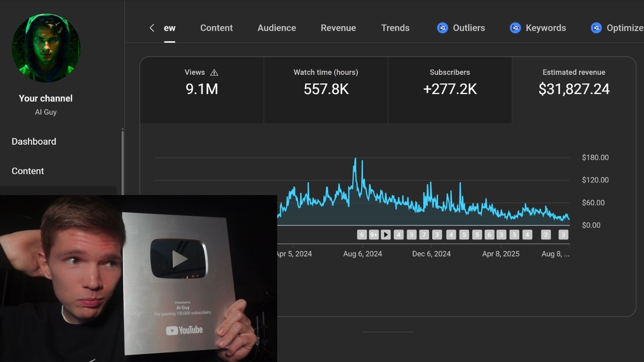The width and height of the screenshot is (644, 362).
Task: Open the Optimize tab
Action: [625, 28]
